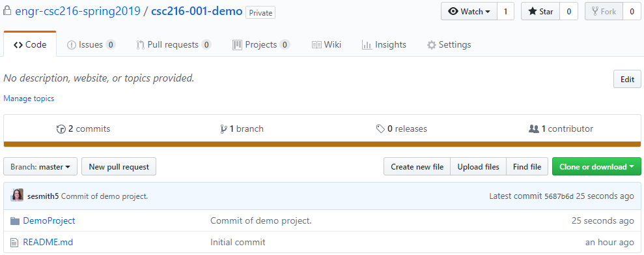Open the Initial commit message link
This screenshot has height=255, width=644.
pyautogui.click(x=238, y=242)
